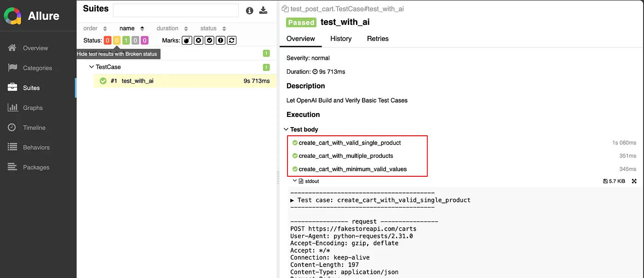Viewport: 644px width, 278px height.
Task: Open the create_cart_with_multiple_products step
Action: tap(345, 156)
